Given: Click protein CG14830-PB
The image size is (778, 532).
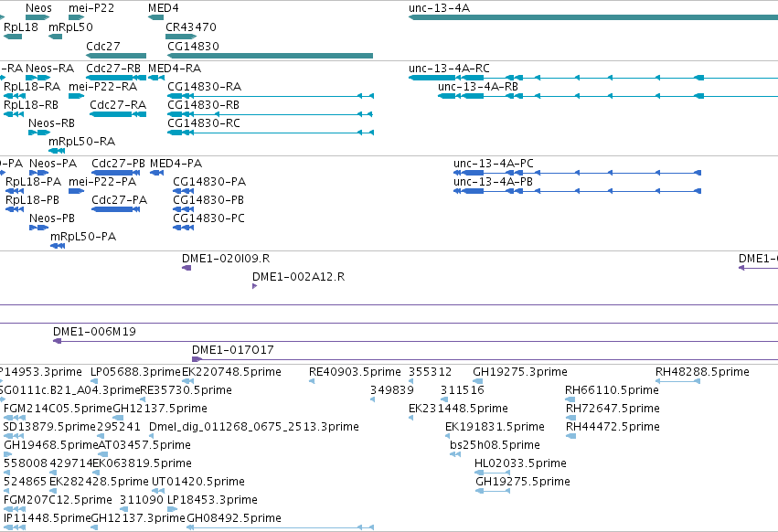Looking at the screenshot, I should (183, 209).
